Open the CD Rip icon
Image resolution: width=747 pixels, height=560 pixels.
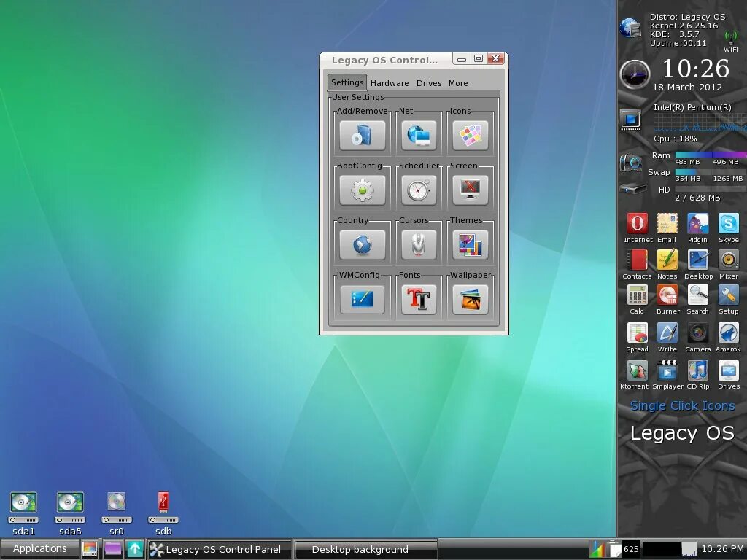[x=698, y=370]
